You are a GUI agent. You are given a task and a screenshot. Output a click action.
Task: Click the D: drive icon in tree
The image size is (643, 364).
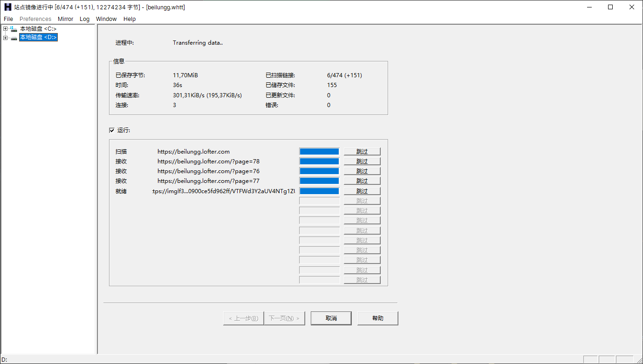point(14,37)
